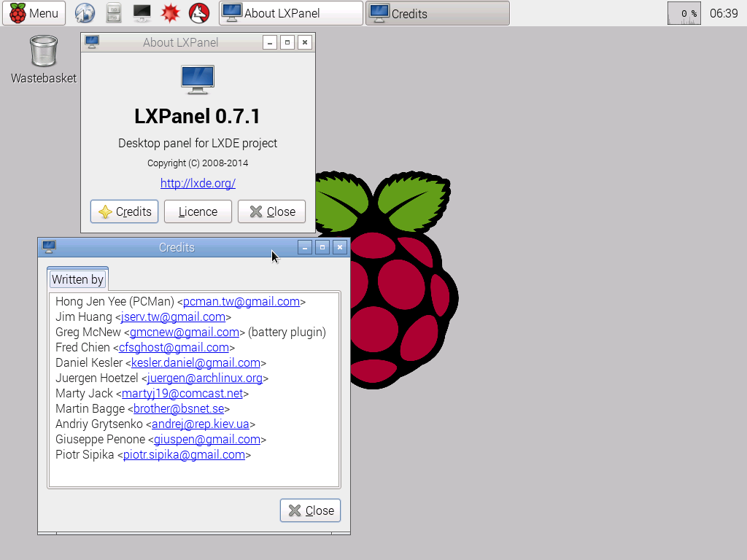
Task: Select Credits window in the taskbar
Action: [438, 13]
